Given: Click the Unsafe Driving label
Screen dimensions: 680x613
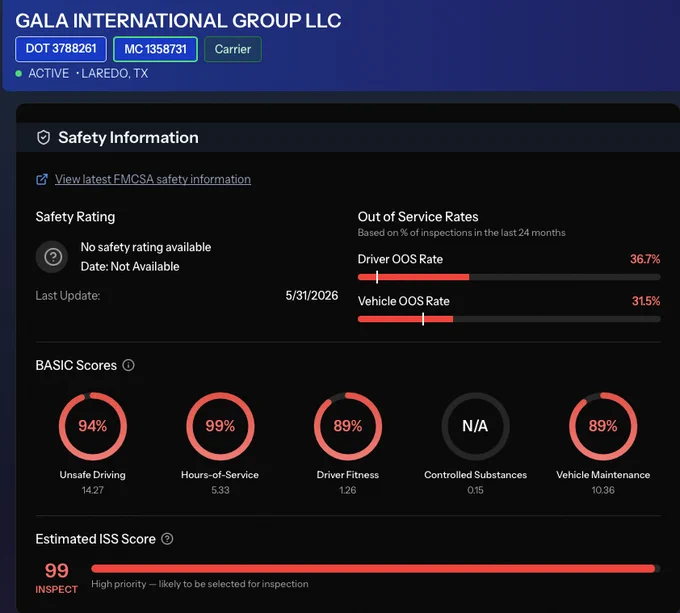Looking at the screenshot, I should 92,475.
